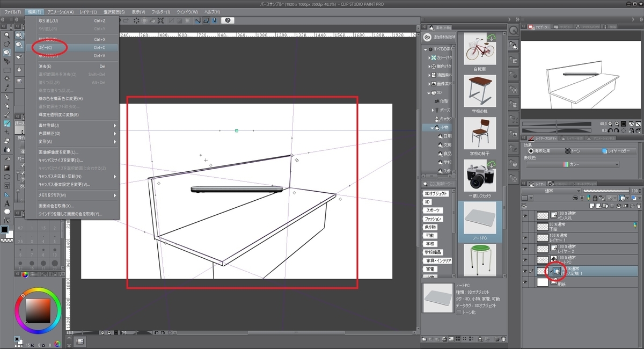Hide the レイヤー 2 layer

[525, 249]
